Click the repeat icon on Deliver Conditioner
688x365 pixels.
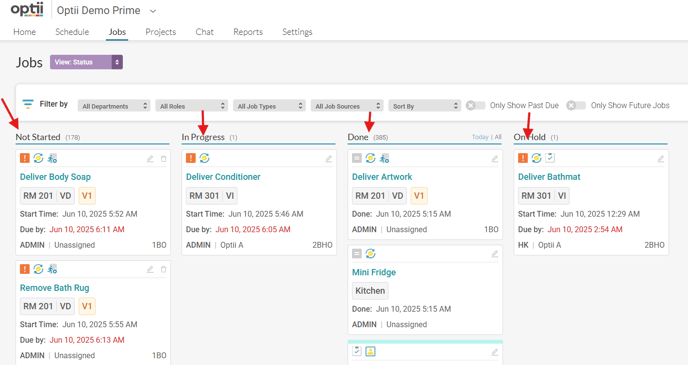tap(204, 158)
